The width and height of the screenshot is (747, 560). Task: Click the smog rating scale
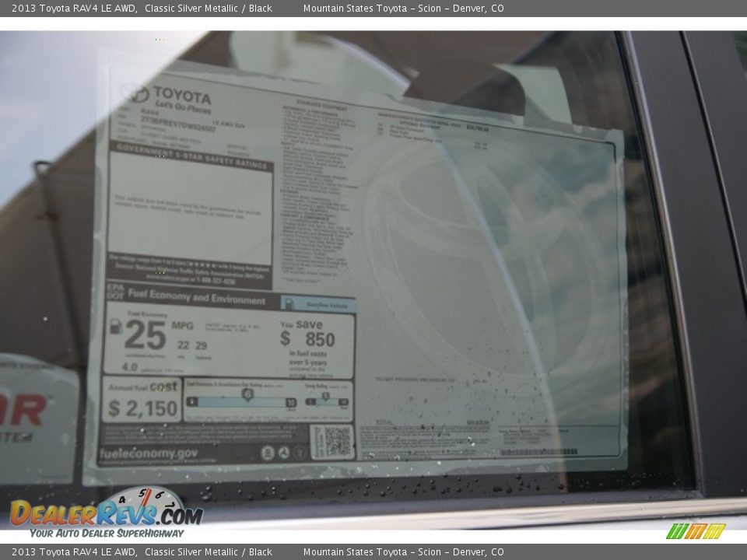pos(327,401)
